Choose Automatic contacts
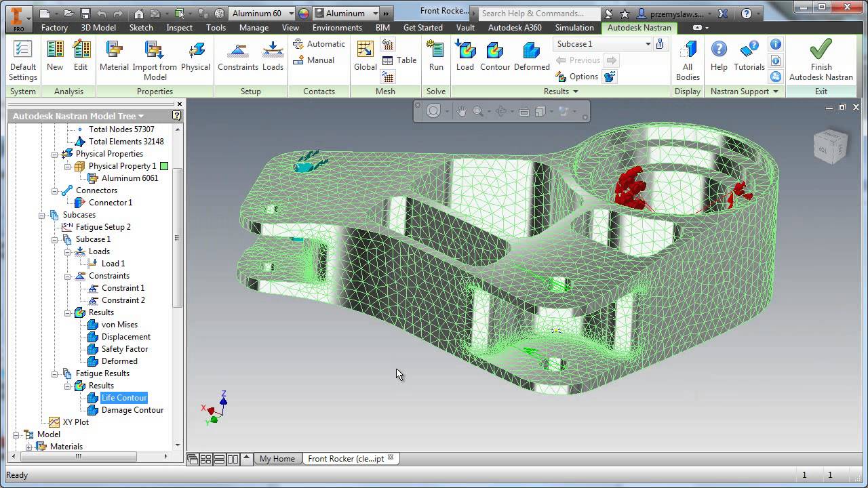Screen dimensions: 868x488 pos(319,44)
